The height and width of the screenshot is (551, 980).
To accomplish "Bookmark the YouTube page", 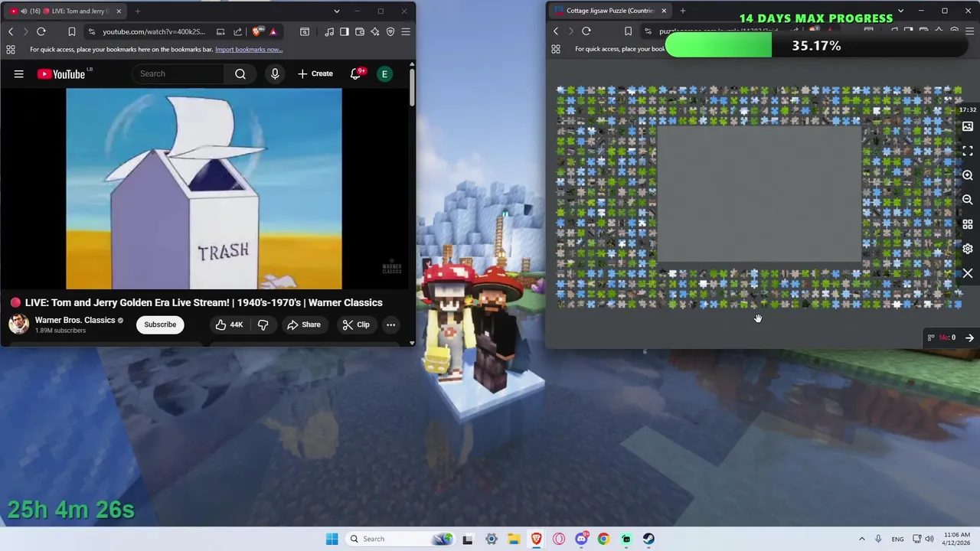I will 71,31.
